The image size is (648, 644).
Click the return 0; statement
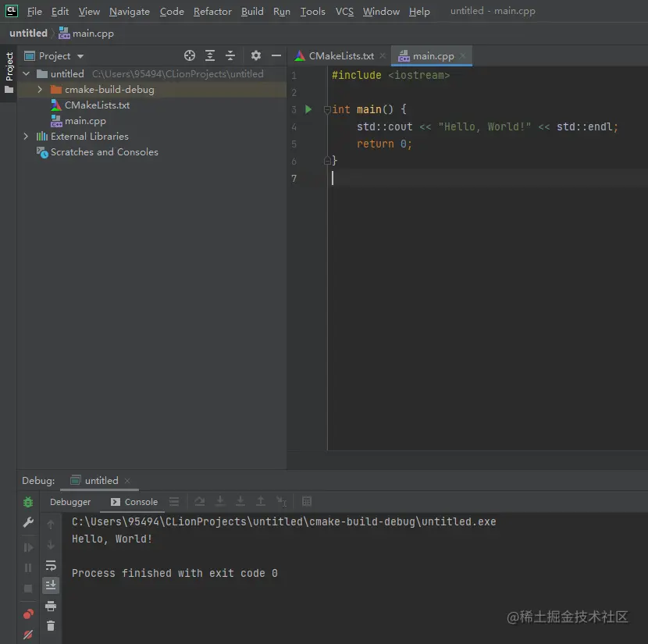coord(384,144)
